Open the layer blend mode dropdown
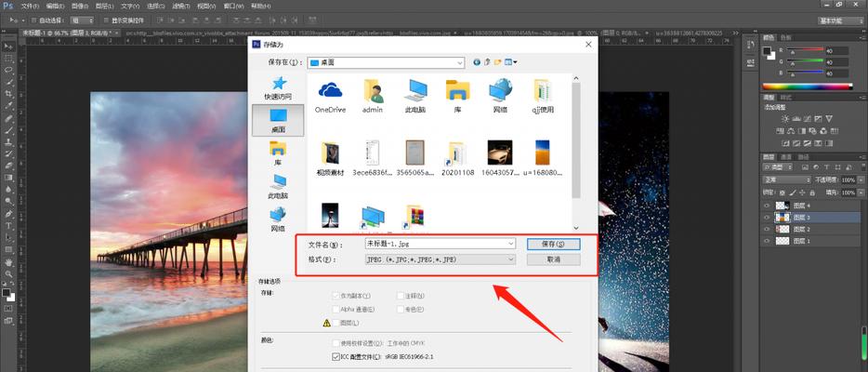Image resolution: width=868 pixels, height=372 pixels. tap(786, 179)
